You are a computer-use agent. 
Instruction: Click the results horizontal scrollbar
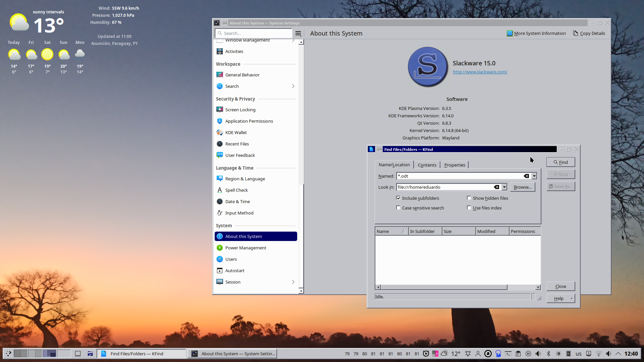point(444,287)
